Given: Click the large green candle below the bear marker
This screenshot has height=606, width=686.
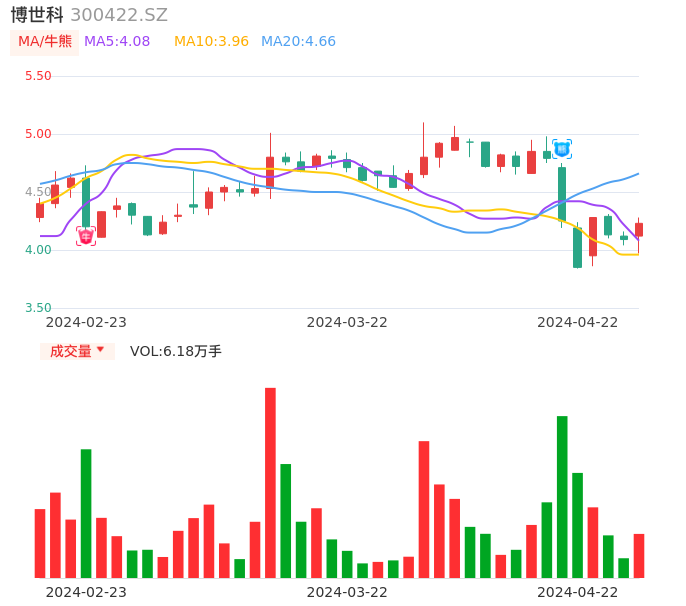Looking at the screenshot, I should (562, 193).
